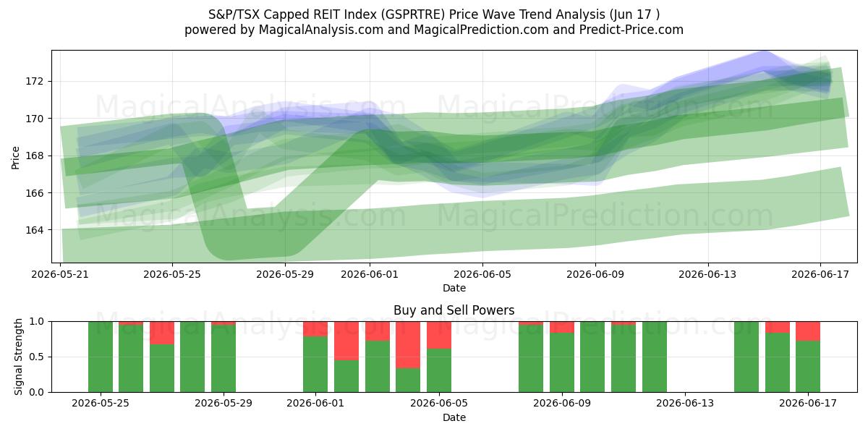Click the green buy portion of the 2026-06-02 bar
Image resolution: width=868 pixels, height=434 pixels.
coord(346,376)
